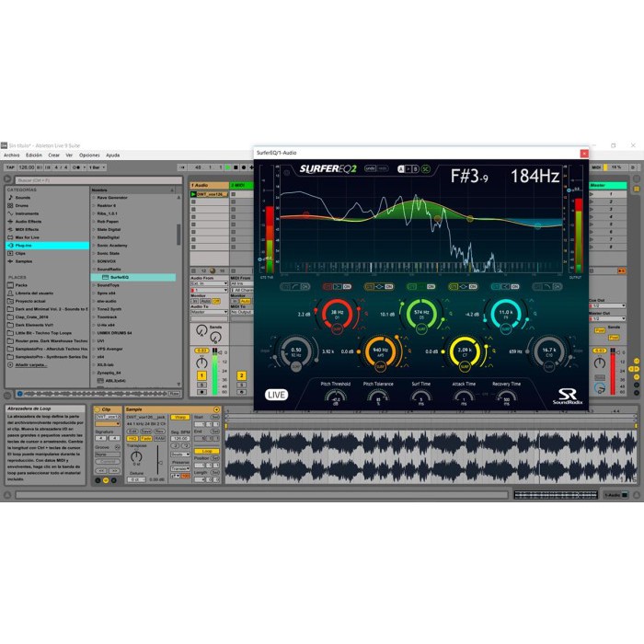
Task: Toggle SC sidechain button in SurferEQ
Action: [x=426, y=169]
